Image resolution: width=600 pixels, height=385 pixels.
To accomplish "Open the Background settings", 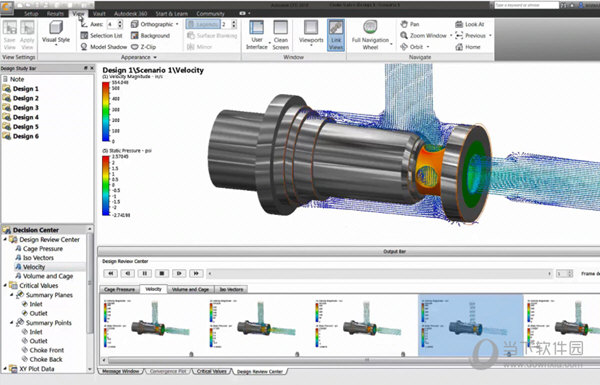I will point(150,36).
